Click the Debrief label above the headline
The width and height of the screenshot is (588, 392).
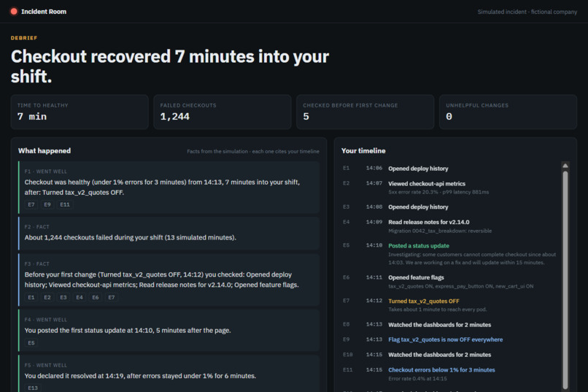(x=24, y=38)
